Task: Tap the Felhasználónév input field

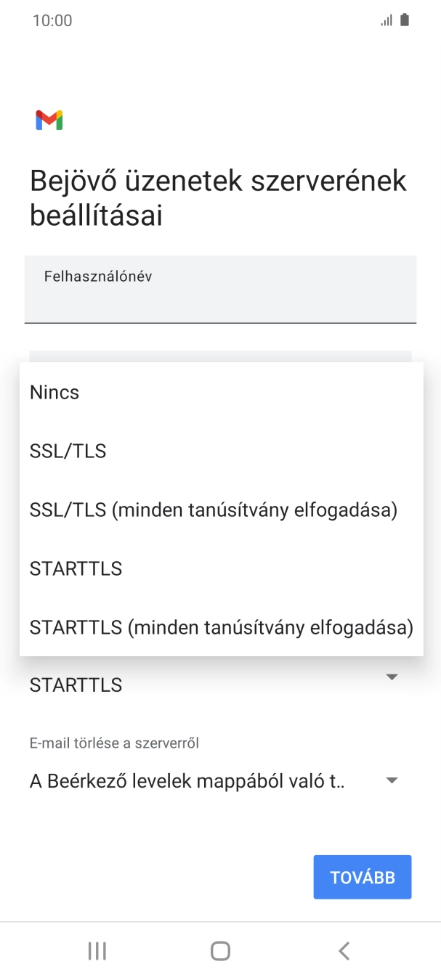Action: 220,289
